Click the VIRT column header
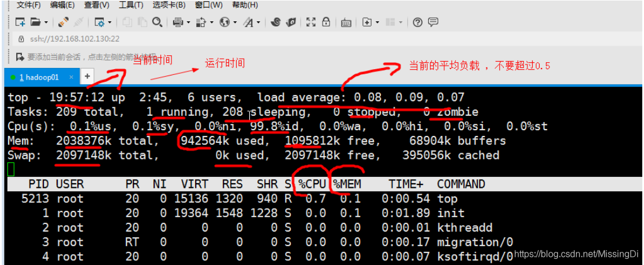Image resolution: width=644 pixels, height=265 pixels. [x=194, y=184]
